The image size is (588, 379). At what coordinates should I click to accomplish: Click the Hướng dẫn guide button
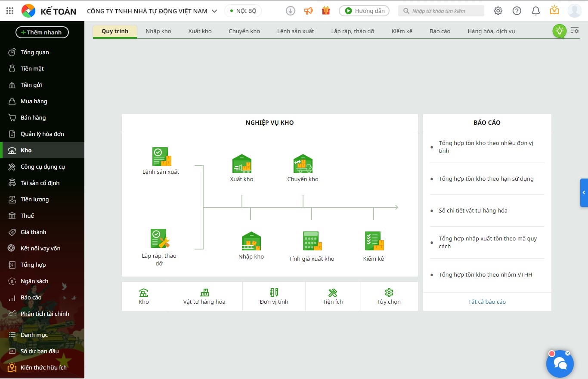point(364,11)
